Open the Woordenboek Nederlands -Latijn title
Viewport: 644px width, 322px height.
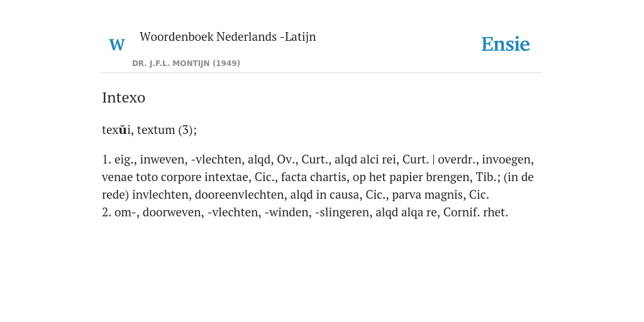[x=228, y=36]
